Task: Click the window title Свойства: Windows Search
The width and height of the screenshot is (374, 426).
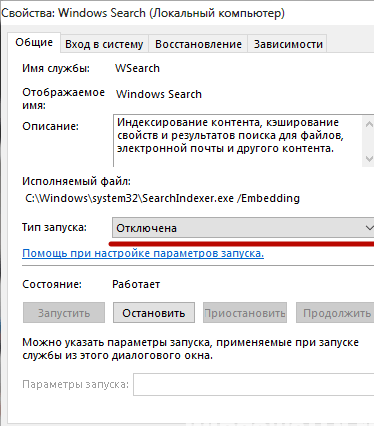Action: (x=143, y=13)
